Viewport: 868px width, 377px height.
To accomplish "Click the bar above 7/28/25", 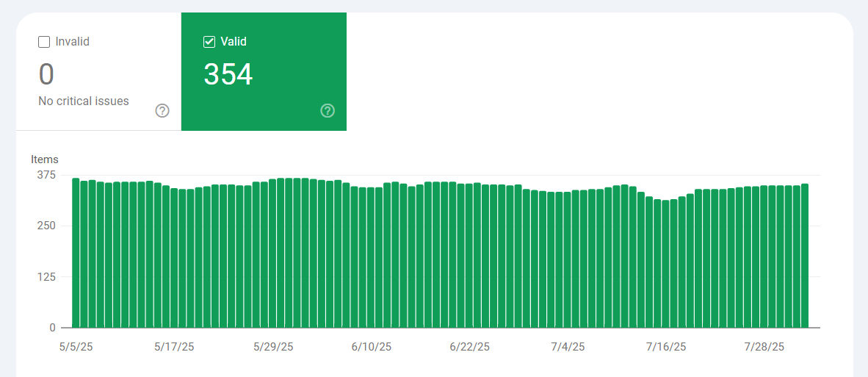I will (x=764, y=256).
